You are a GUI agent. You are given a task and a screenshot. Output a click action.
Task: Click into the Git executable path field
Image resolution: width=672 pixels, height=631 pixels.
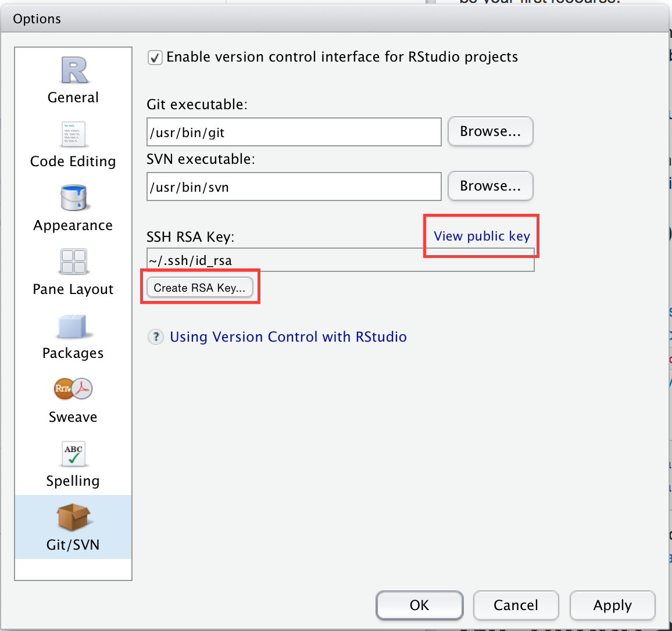tap(294, 132)
